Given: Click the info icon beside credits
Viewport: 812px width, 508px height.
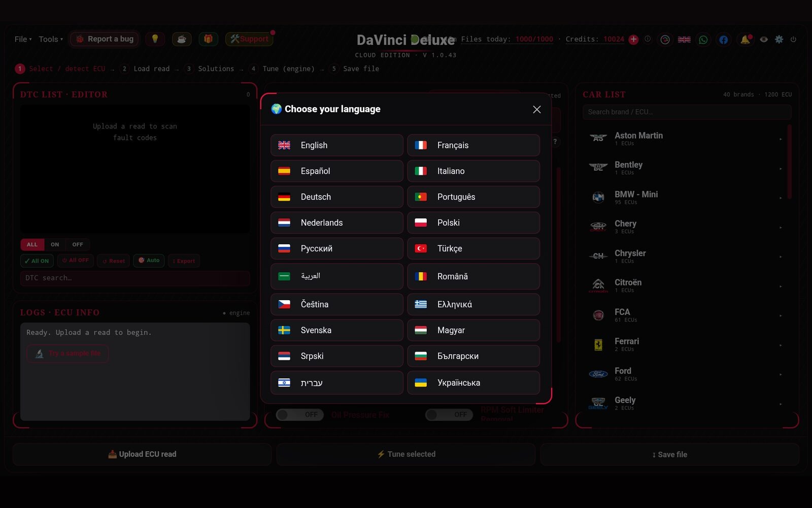Looking at the screenshot, I should coord(648,39).
